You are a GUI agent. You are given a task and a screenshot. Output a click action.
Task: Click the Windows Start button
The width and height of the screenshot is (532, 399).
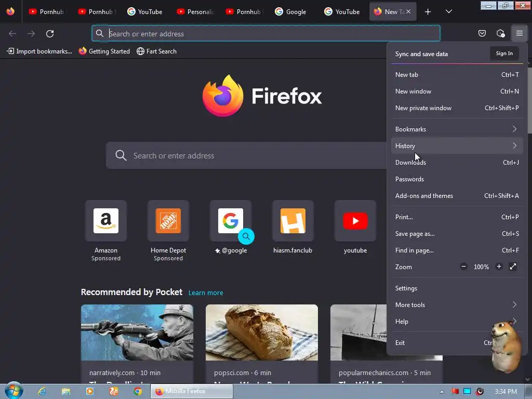tap(14, 391)
